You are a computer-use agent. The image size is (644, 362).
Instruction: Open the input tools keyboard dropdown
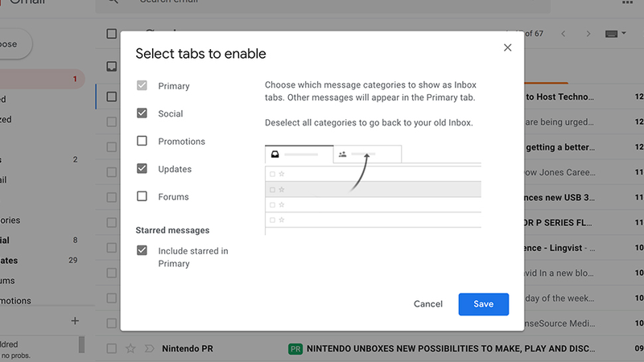615,34
